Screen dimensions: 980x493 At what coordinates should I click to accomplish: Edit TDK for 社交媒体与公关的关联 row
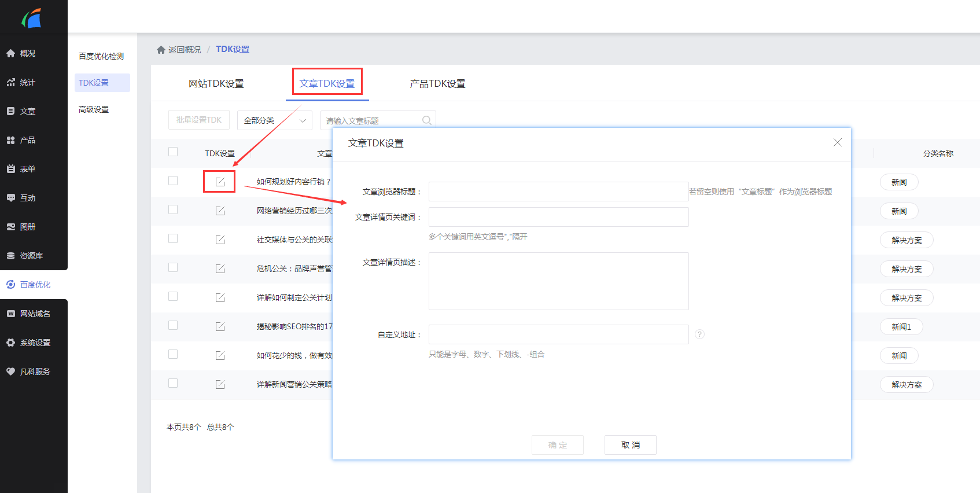(x=220, y=240)
